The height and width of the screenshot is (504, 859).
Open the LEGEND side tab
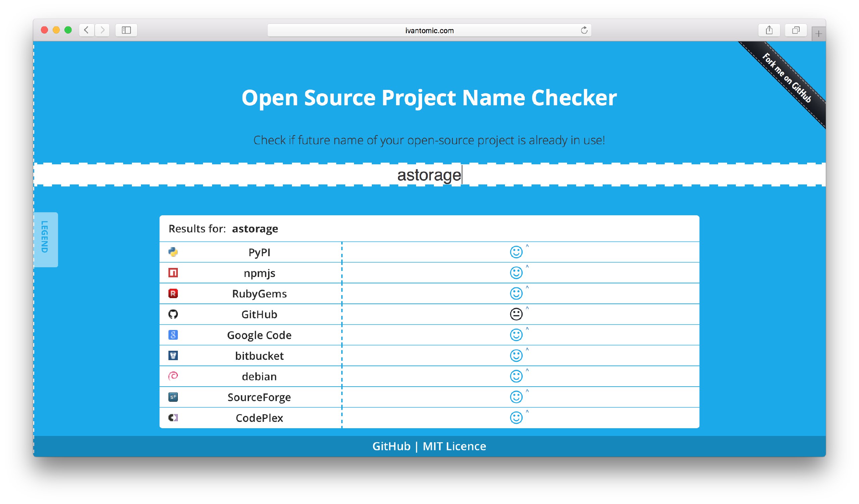45,239
